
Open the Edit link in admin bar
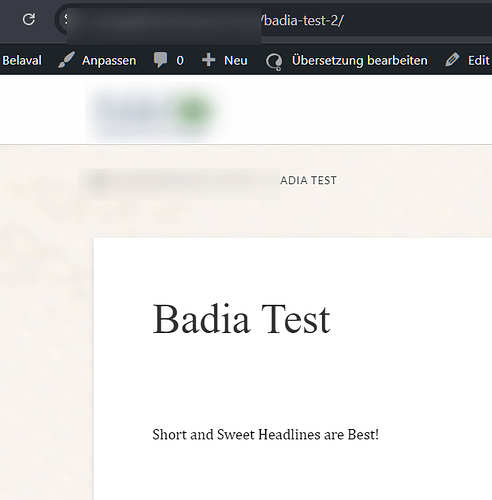point(478,61)
